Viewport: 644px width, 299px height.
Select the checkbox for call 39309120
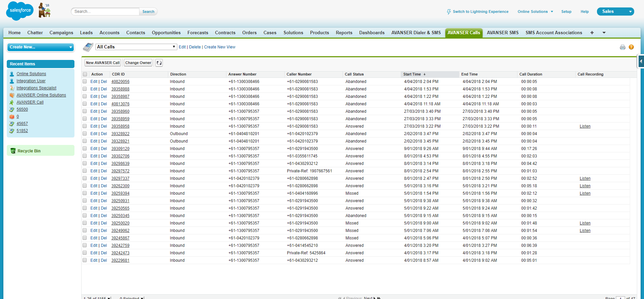pos(85,149)
